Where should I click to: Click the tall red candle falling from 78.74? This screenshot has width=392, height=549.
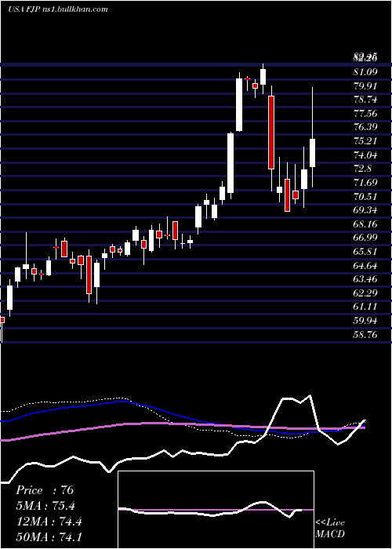tap(271, 133)
